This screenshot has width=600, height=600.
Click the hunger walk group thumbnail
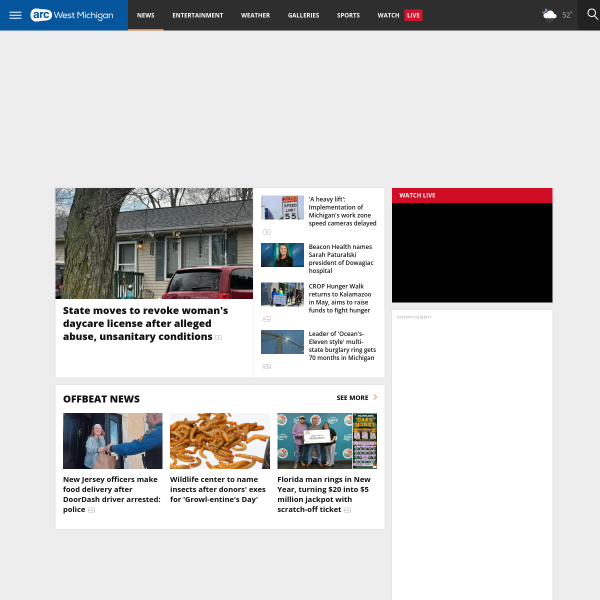[282, 294]
